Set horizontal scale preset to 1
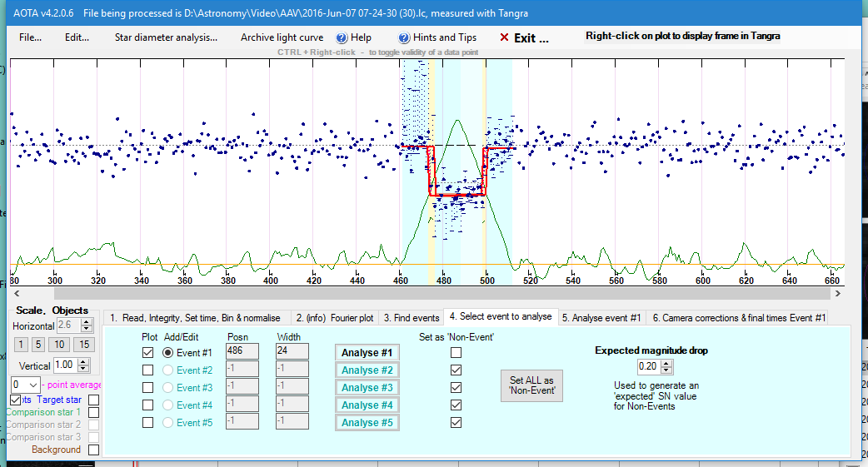868x467 pixels. [x=21, y=345]
